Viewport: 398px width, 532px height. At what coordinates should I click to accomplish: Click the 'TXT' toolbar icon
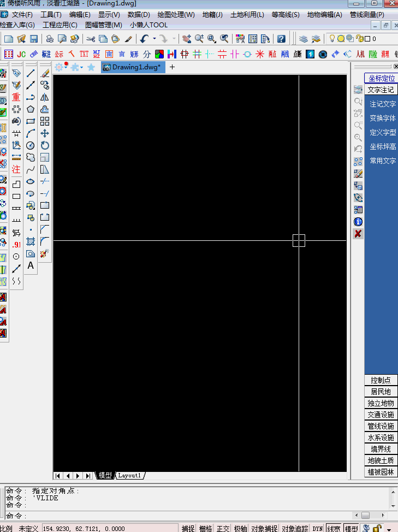tap(84, 54)
